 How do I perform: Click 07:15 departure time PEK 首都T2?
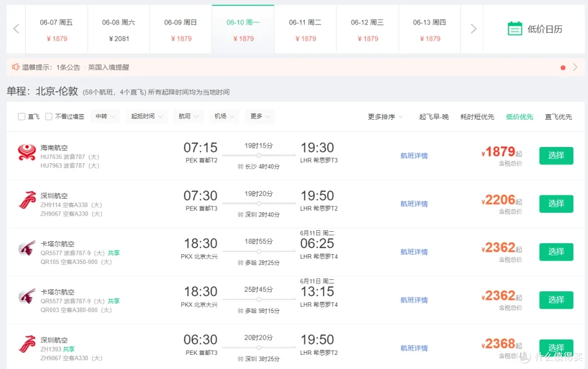200,147
